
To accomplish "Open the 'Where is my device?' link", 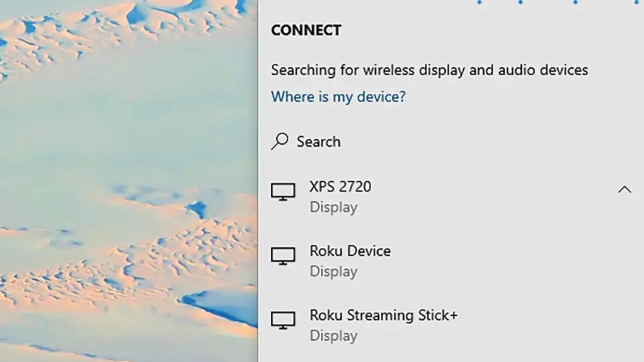I will [x=338, y=97].
